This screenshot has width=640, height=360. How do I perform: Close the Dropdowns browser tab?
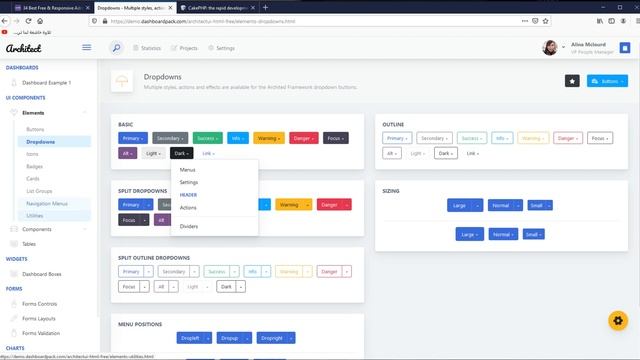pos(171,7)
